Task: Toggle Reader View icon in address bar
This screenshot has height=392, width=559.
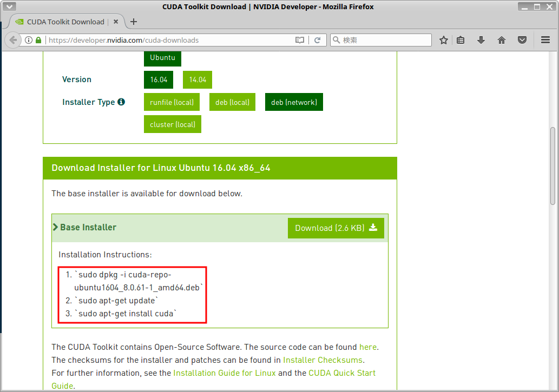Action: [x=299, y=40]
